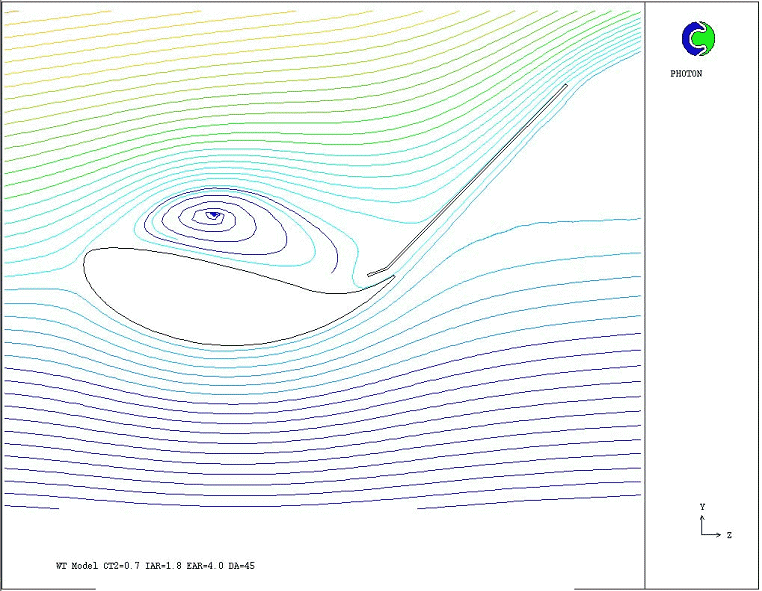Click the PHOTON text label under the logo
The height and width of the screenshot is (591, 762).
tap(686, 74)
